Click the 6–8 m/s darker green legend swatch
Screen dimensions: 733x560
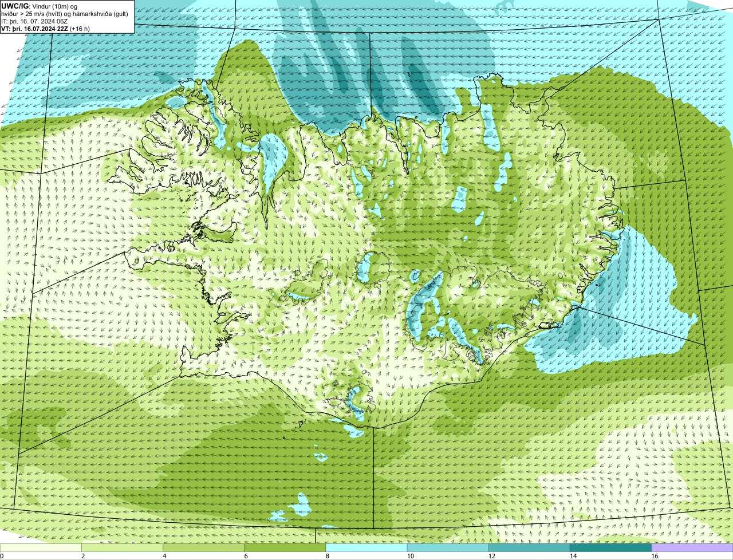pyautogui.click(x=285, y=547)
